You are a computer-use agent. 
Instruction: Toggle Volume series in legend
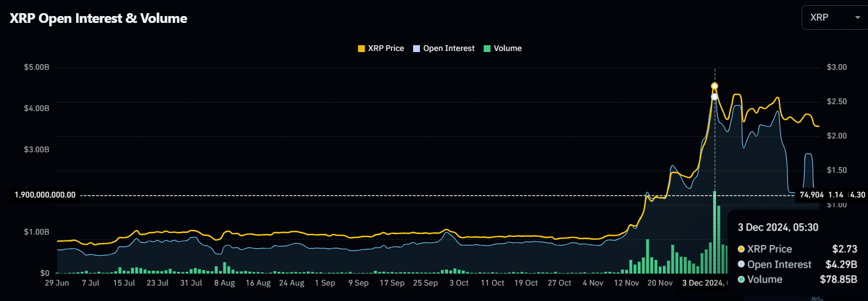[507, 49]
